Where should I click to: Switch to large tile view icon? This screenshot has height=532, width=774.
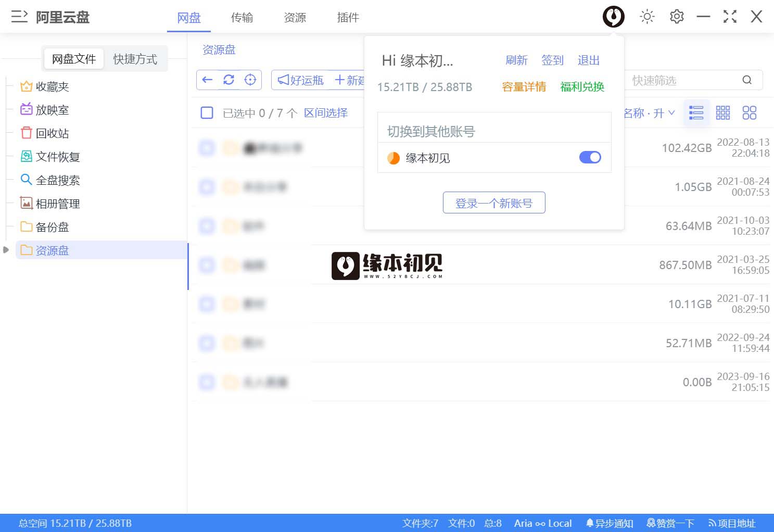point(750,112)
